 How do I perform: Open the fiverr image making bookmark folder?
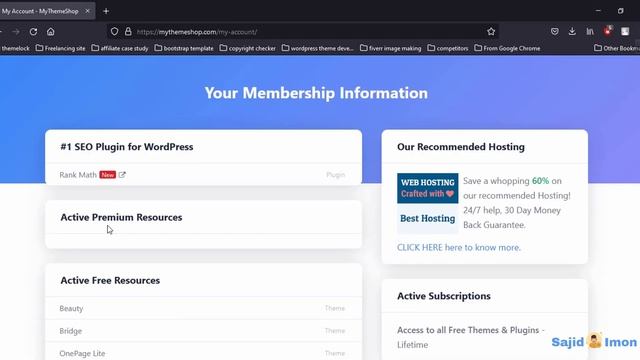[x=390, y=48]
